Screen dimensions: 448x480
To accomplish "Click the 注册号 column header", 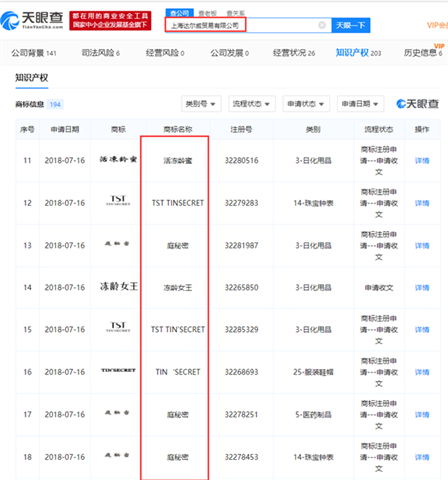I will [241, 129].
